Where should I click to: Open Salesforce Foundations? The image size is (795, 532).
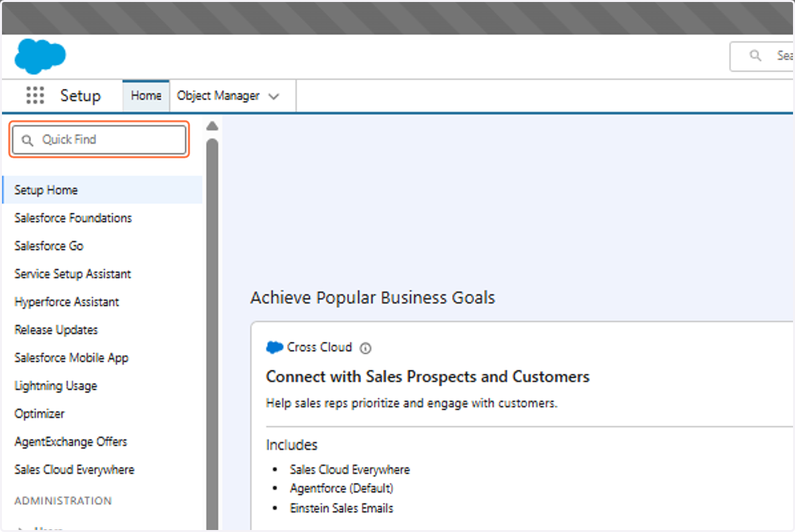[x=73, y=218]
